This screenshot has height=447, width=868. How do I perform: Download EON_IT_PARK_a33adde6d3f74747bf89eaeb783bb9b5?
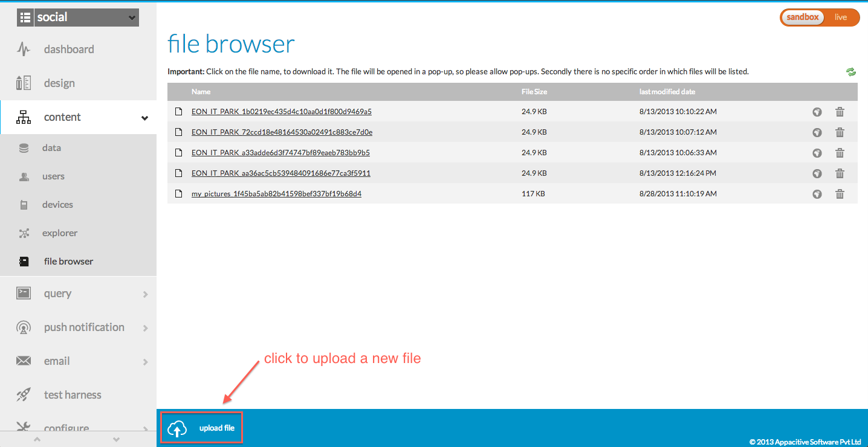coord(280,153)
